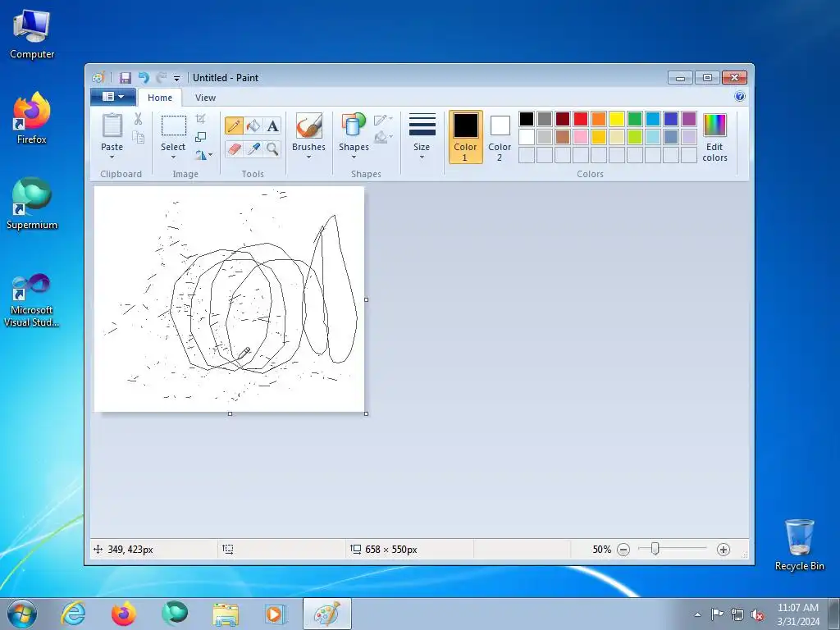840x630 pixels.
Task: Select the Fill with color bucket tool
Action: 253,126
